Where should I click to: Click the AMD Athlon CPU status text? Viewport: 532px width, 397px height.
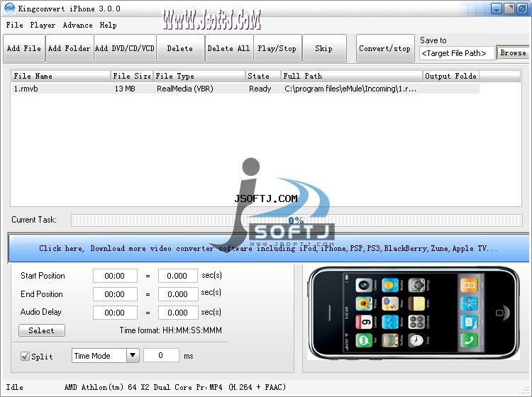pos(135,387)
